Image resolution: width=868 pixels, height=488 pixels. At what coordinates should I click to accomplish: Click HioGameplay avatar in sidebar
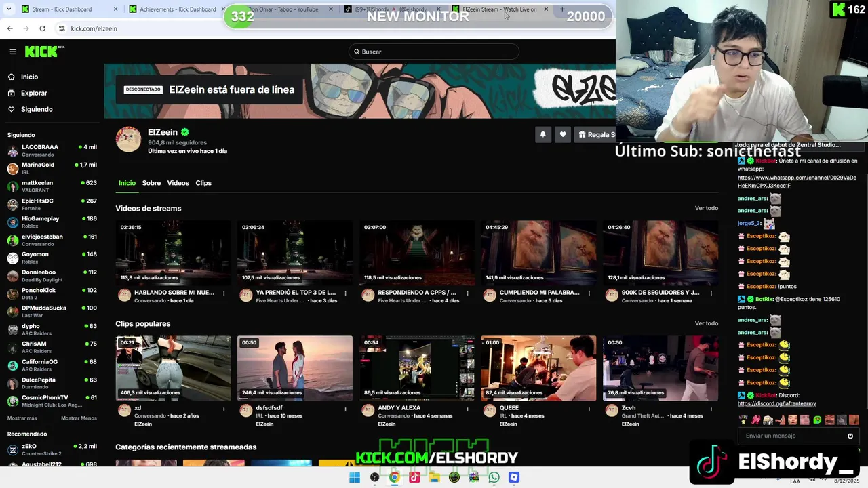12,222
